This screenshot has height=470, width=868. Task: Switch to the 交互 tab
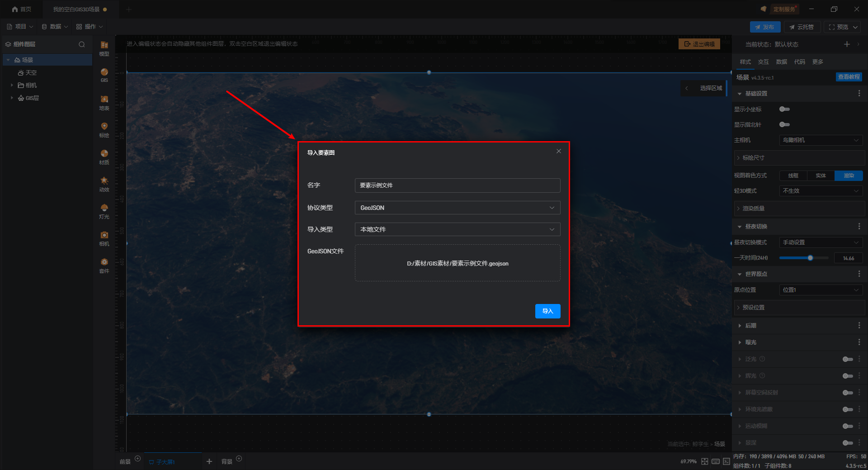coord(763,62)
